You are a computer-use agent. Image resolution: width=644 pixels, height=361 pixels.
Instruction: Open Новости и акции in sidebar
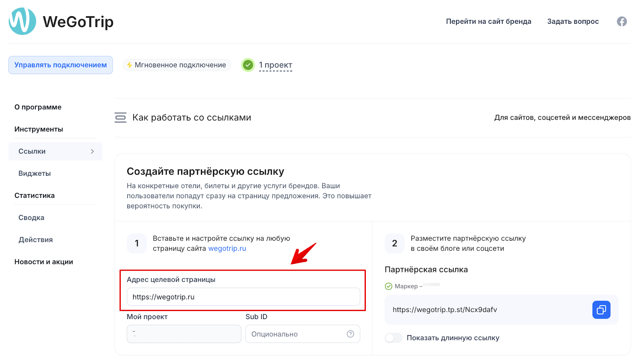[x=44, y=262]
